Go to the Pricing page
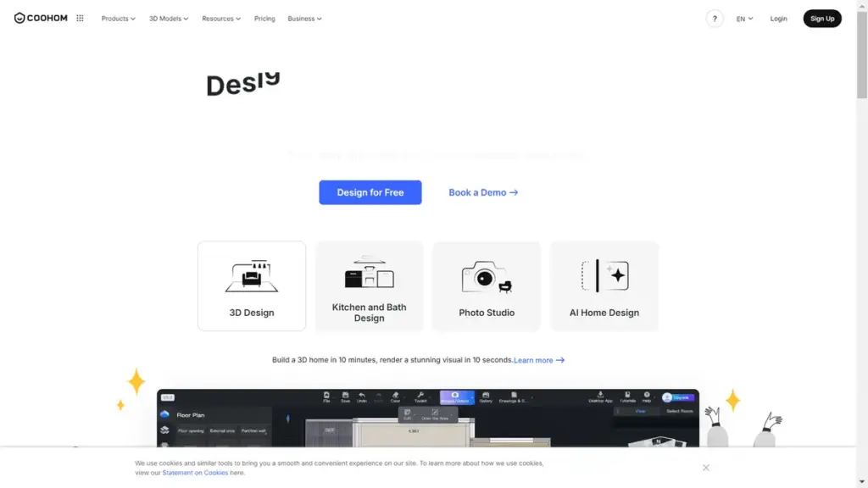The image size is (868, 488). pyautogui.click(x=264, y=19)
